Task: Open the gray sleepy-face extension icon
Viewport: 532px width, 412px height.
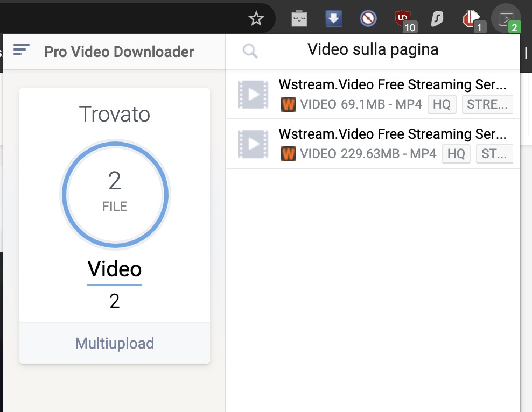Action: tap(299, 19)
